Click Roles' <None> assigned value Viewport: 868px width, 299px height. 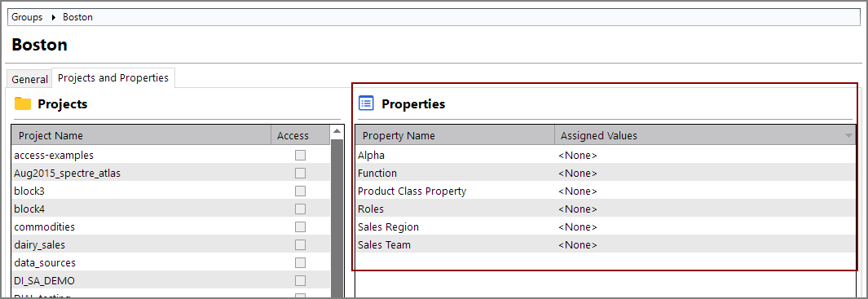point(577,209)
